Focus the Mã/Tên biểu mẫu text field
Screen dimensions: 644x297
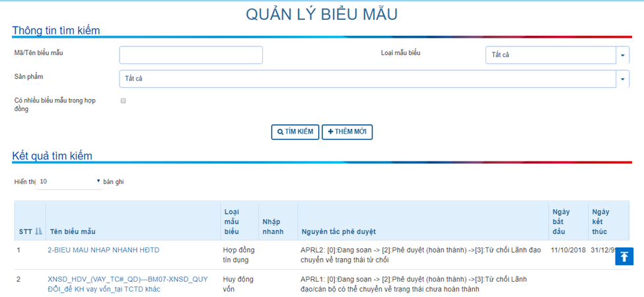tap(191, 55)
